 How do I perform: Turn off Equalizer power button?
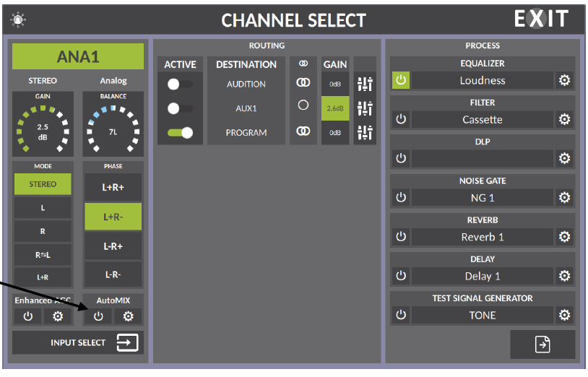click(x=401, y=81)
